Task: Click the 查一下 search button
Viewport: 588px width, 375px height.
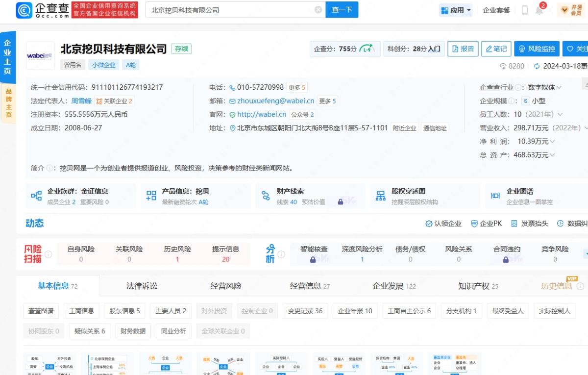Action: [342, 9]
